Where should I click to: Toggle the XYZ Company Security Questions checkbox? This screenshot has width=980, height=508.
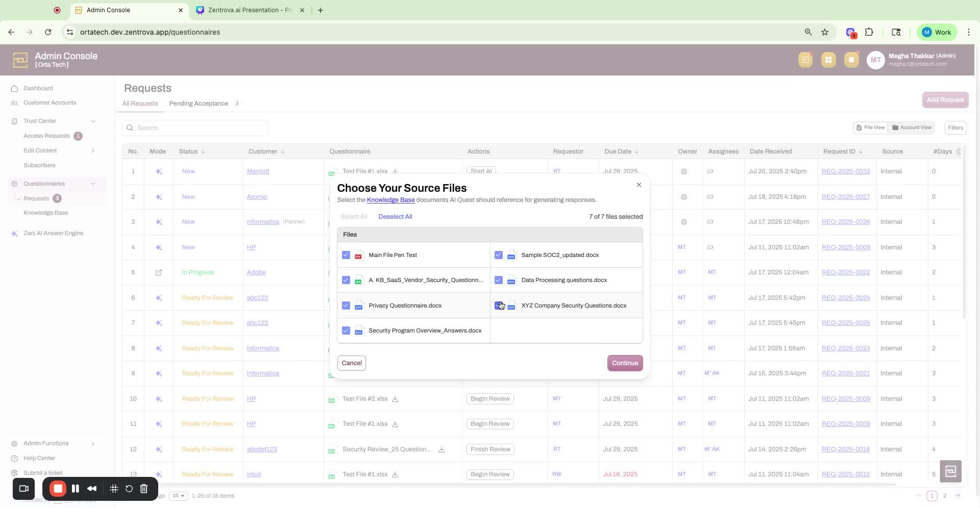tap(499, 306)
